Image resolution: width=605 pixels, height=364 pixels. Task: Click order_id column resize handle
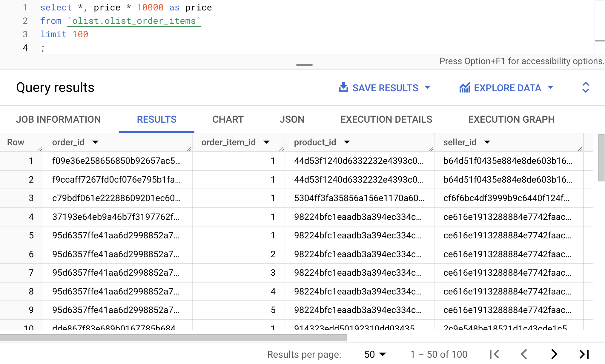tap(189, 149)
